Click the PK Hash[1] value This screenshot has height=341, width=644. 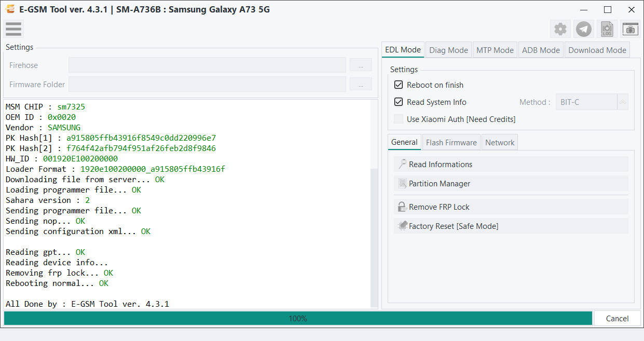coord(141,138)
